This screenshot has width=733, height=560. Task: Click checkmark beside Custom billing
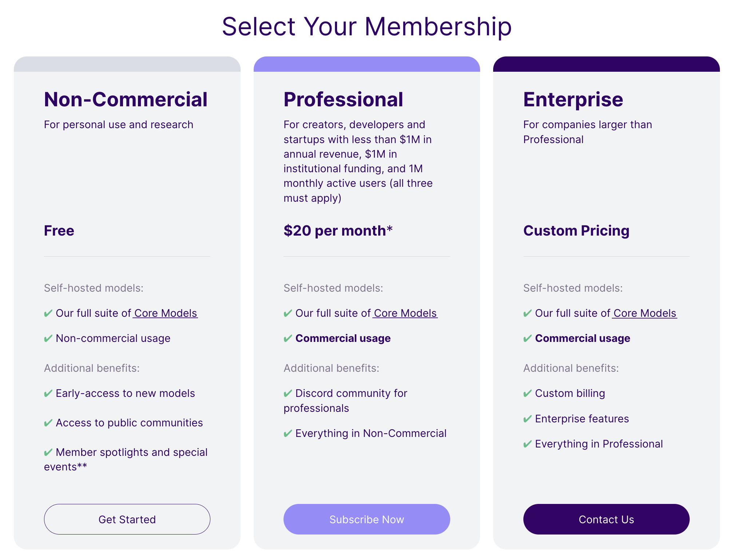527,394
